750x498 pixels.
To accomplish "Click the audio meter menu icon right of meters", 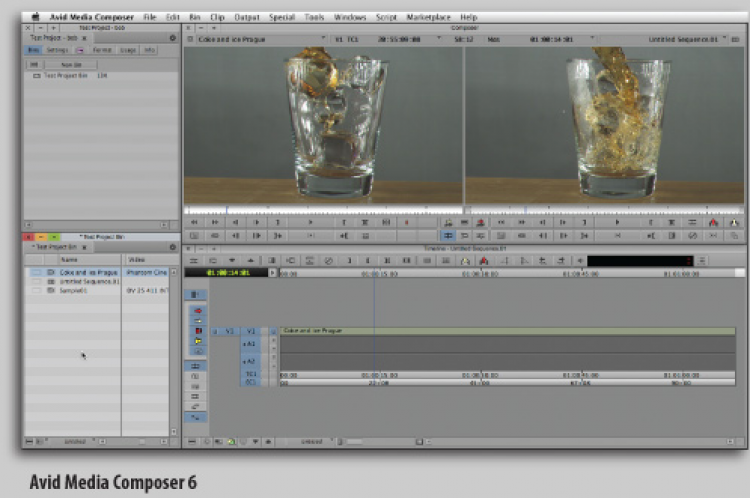I will pyautogui.click(x=702, y=261).
